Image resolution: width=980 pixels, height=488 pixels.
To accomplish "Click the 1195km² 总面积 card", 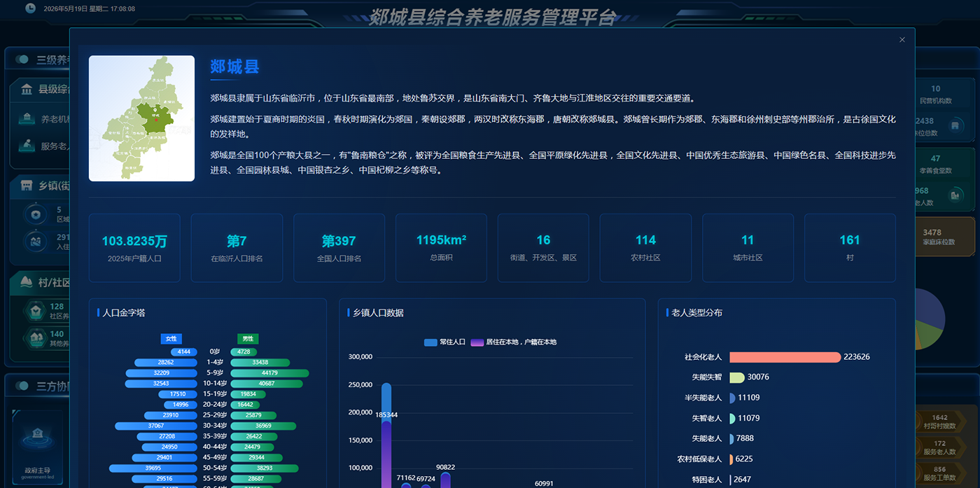I will (441, 248).
